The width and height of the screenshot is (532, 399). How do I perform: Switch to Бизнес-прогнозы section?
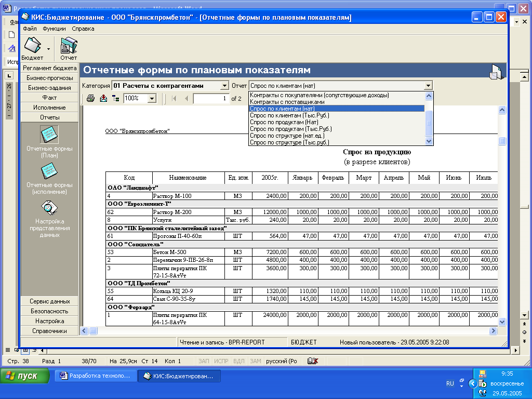tap(50, 78)
